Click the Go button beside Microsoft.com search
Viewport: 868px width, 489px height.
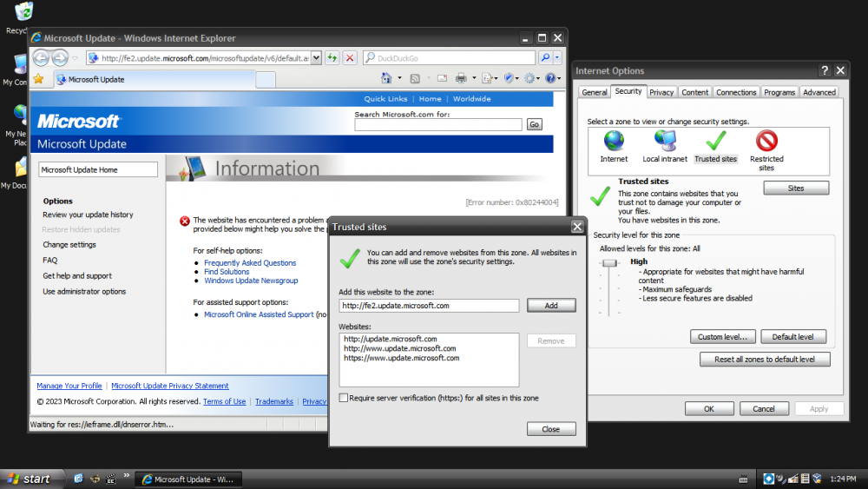pyautogui.click(x=534, y=124)
